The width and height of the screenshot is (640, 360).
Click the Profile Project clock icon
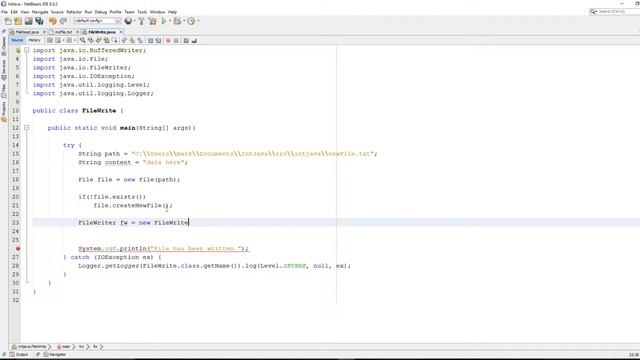pos(191,21)
